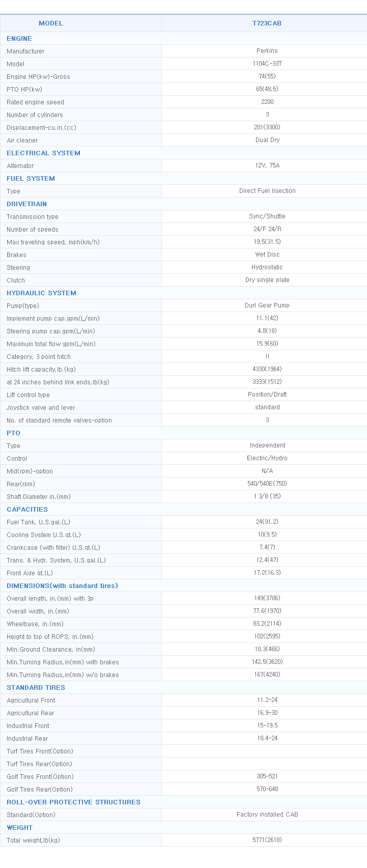Click the Wheelbase, in.(mm) row label
367x868 pixels.
[x=35, y=624]
